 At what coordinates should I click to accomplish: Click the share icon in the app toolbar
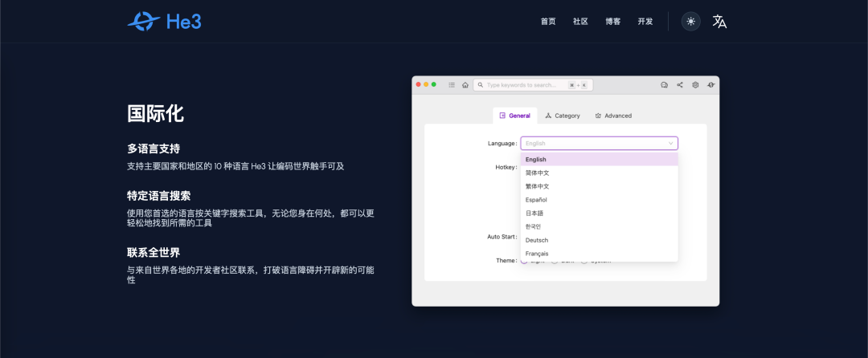680,85
